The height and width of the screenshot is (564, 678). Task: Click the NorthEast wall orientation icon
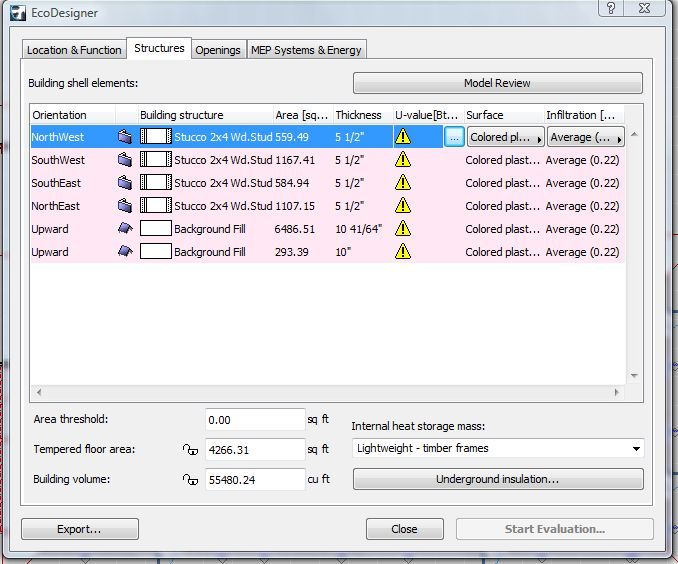[x=125, y=205]
